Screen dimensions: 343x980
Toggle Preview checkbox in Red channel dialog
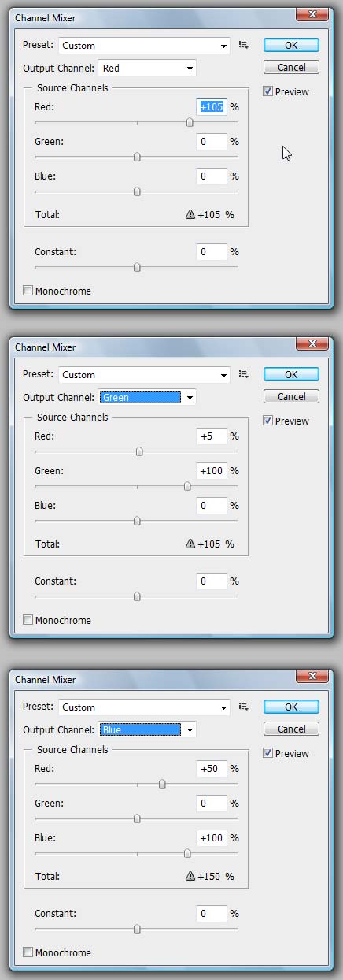(268, 91)
